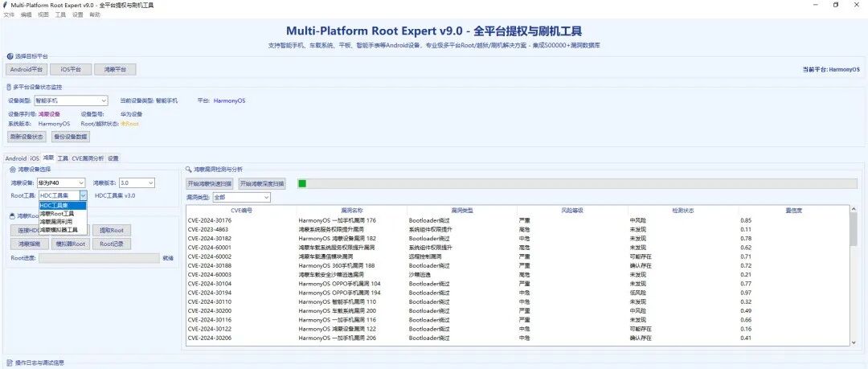Click the 鸿蒙指南 button
Screen dimensions: 868x369
point(29,244)
